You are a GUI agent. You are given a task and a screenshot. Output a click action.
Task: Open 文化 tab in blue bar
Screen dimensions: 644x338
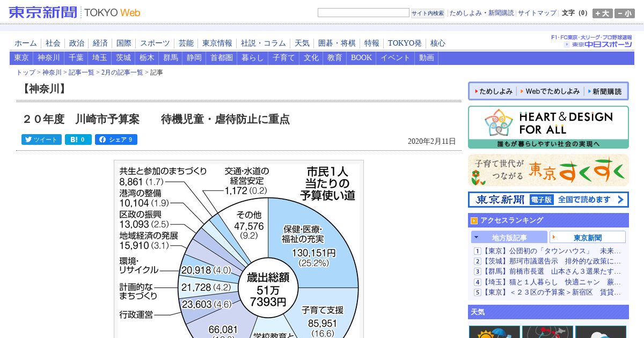(311, 58)
